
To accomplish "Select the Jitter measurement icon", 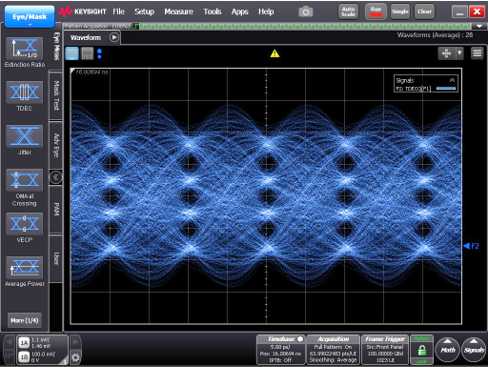I will (x=24, y=136).
